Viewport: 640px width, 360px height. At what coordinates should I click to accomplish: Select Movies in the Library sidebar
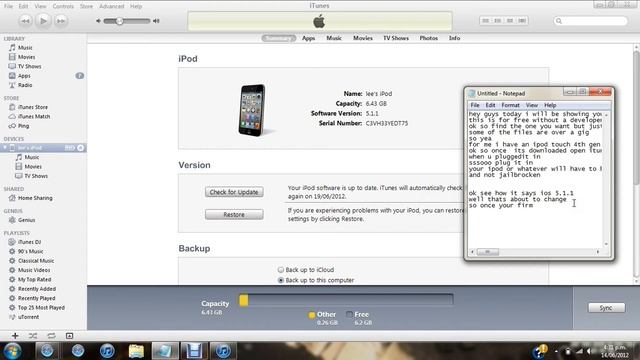click(26, 57)
